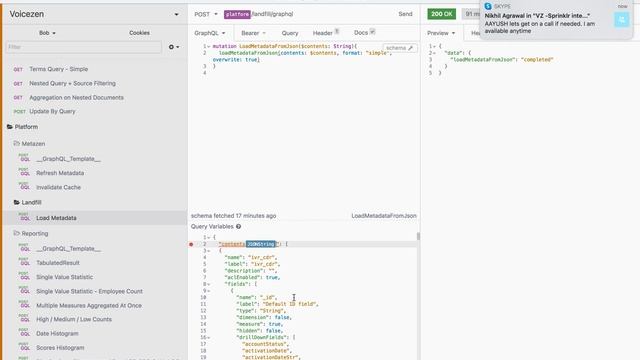This screenshot has width=640, height=360.
Task: Open the Voicezen workspace dropdown arrow
Action: click(x=176, y=14)
